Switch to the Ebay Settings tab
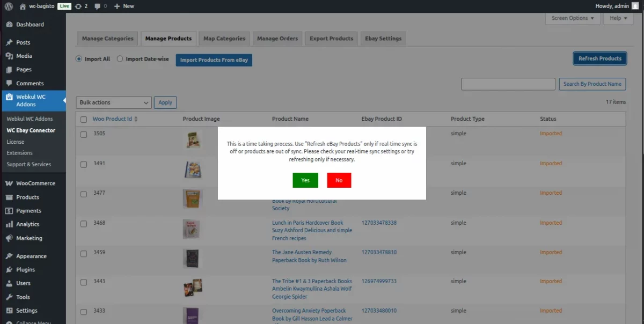 [383, 39]
